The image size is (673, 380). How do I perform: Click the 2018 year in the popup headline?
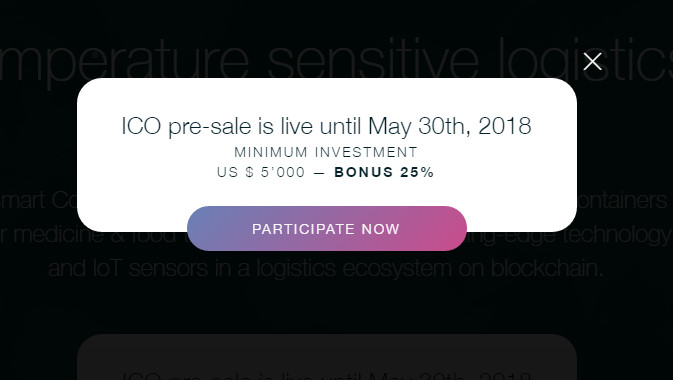click(505, 126)
